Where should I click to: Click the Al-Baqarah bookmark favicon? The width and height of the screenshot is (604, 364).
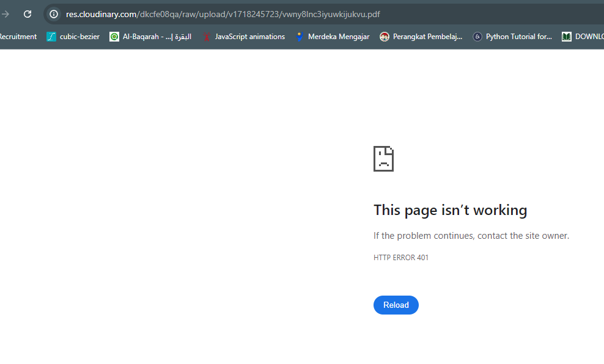[x=114, y=37]
